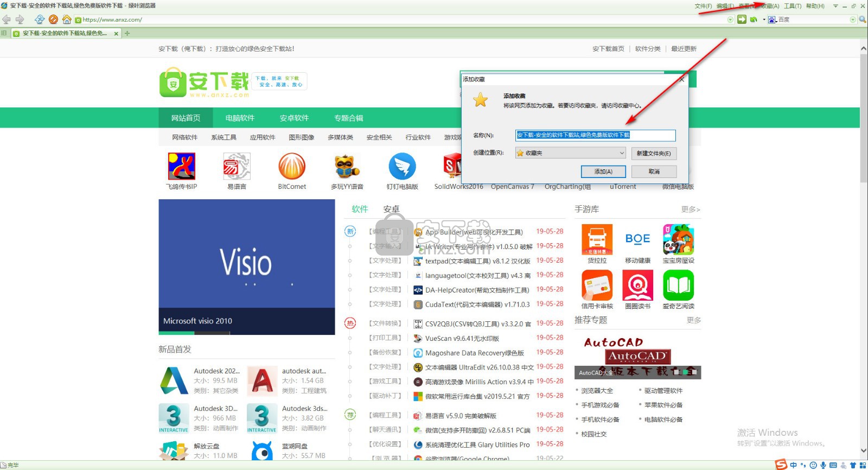Click the page vertical scrollbar down arrow
868x470 pixels.
click(x=863, y=450)
